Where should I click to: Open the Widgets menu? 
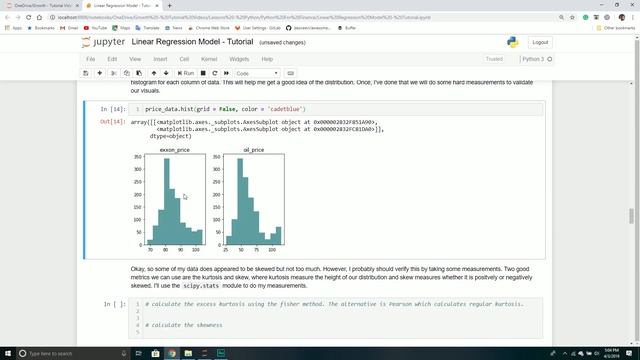[x=239, y=59]
